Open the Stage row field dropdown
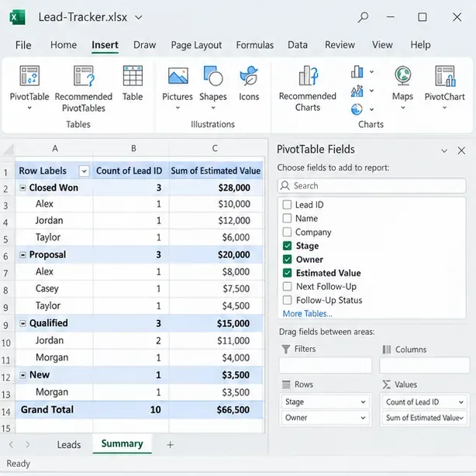 (363, 402)
